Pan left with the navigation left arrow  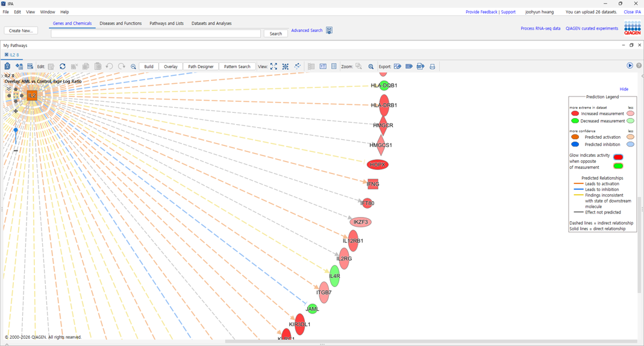9,96
